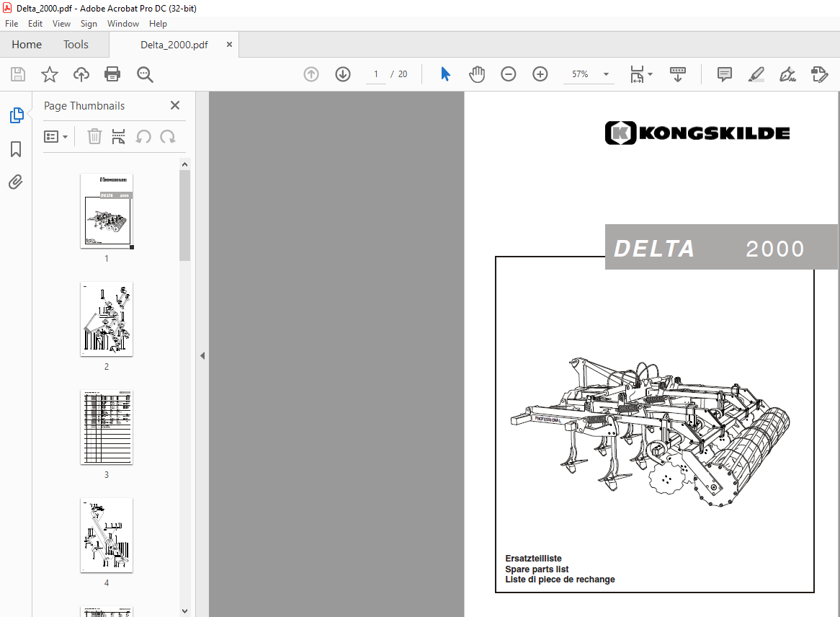Add file to starred with star icon

49,74
